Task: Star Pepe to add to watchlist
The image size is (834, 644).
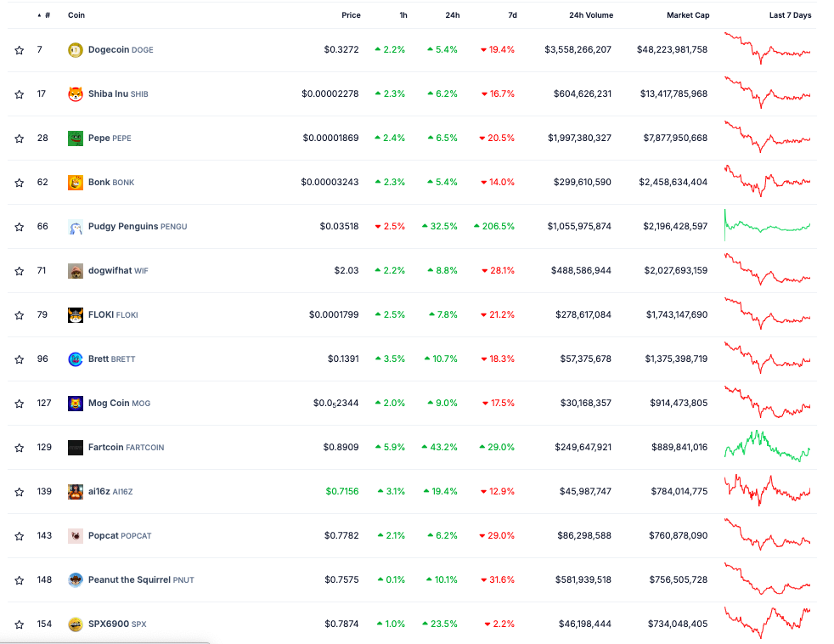Action: pos(20,138)
